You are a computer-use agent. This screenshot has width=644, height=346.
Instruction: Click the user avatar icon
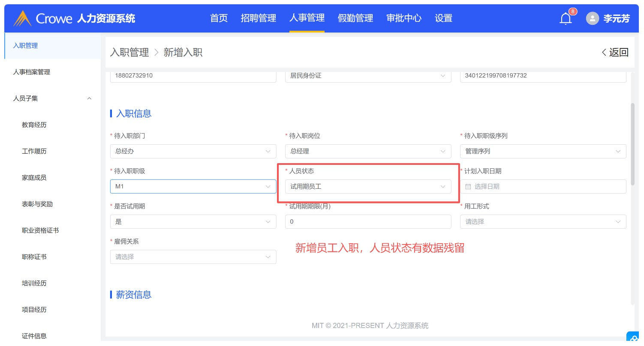[x=592, y=18]
